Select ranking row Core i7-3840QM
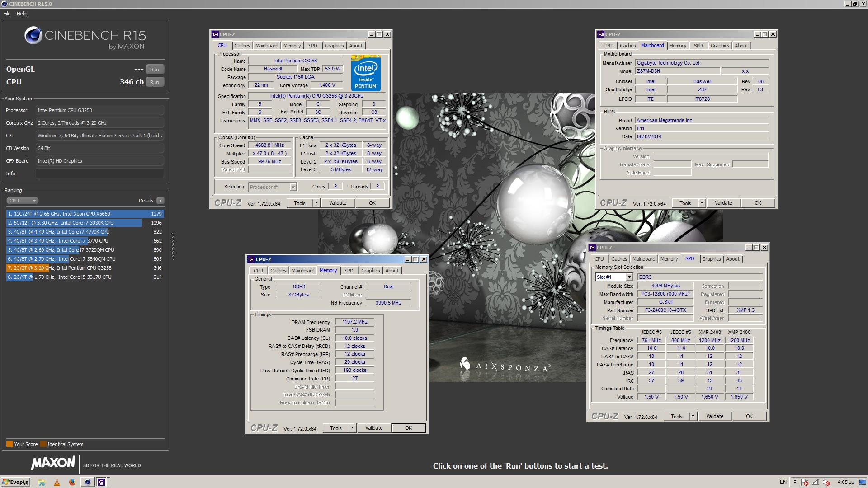The image size is (868, 488). 85,259
